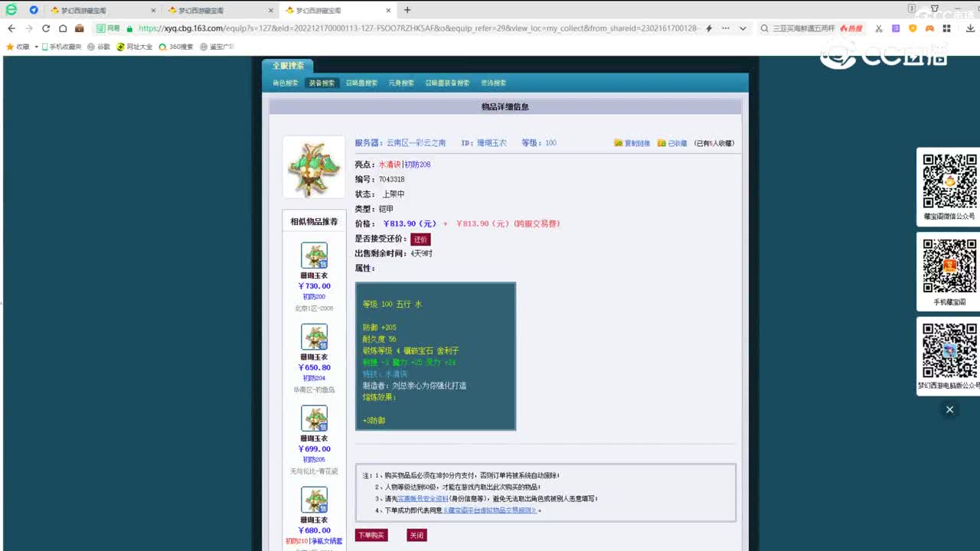This screenshot has height=551, width=980.
Task: Click the X on the right QR panel
Action: click(x=949, y=409)
